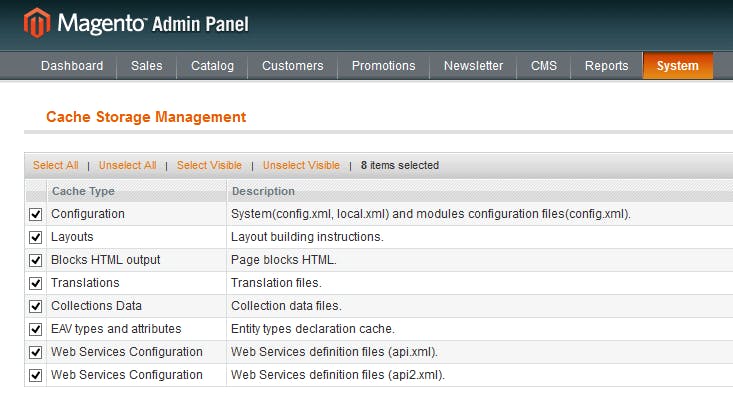Screen dimensions: 733x413
Task: Click 'Layout building instructions.' description
Action: pyautogui.click(x=307, y=237)
